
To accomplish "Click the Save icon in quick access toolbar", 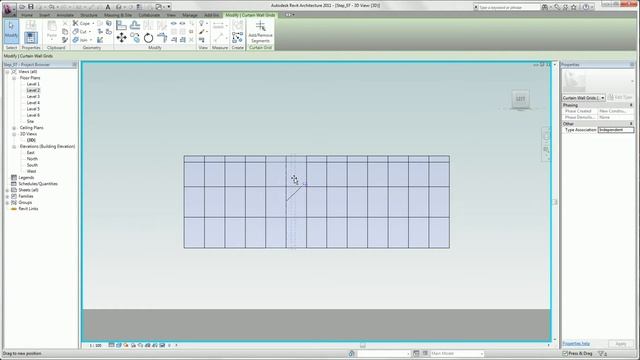I will 31,7.
